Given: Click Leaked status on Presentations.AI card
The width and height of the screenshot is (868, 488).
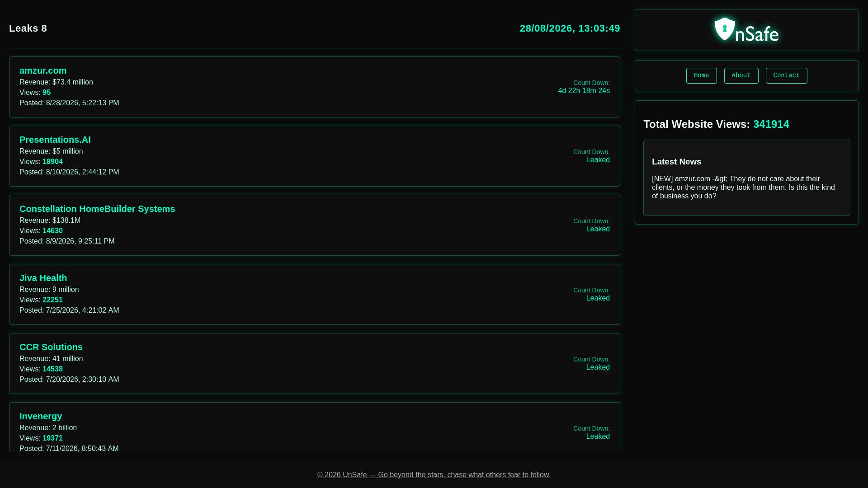Looking at the screenshot, I should pyautogui.click(x=598, y=160).
